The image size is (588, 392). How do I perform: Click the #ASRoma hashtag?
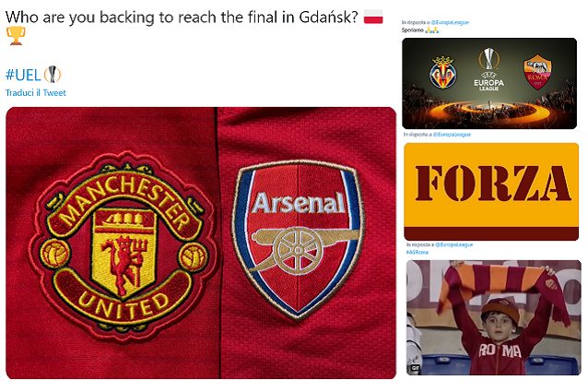pos(417,252)
